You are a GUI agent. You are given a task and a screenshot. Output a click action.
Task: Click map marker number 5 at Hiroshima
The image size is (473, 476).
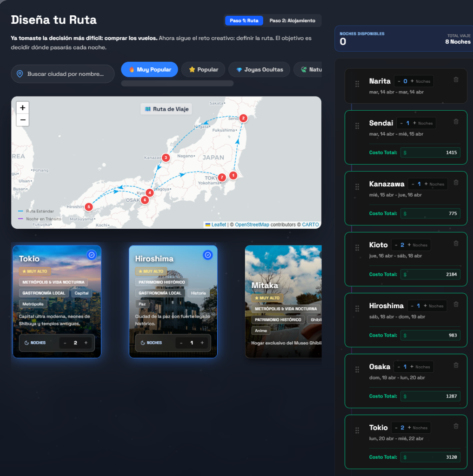tap(89, 207)
